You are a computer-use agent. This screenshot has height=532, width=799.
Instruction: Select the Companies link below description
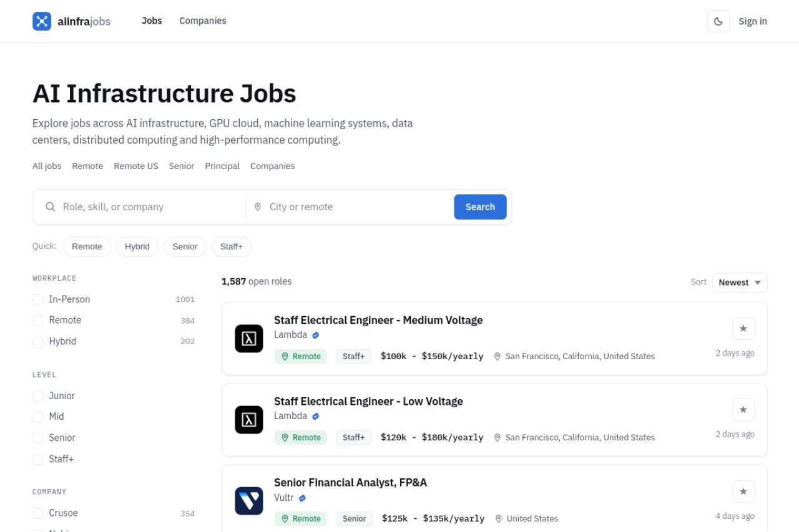(x=273, y=166)
